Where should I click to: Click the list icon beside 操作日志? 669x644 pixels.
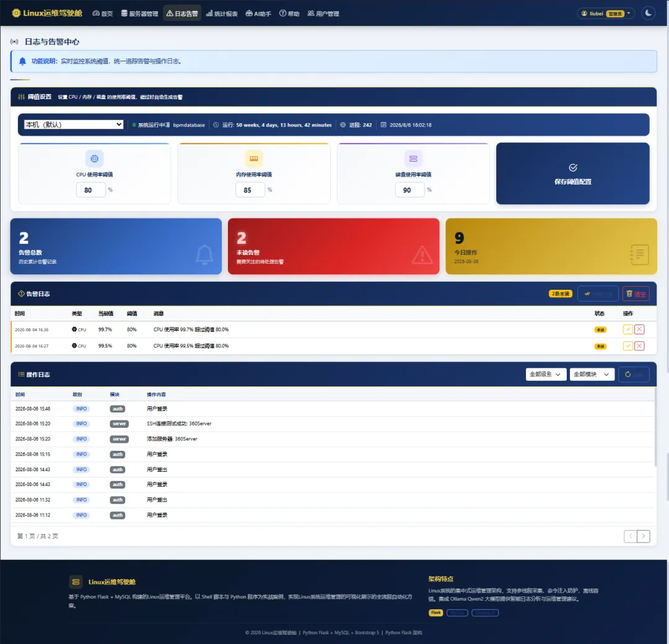click(x=21, y=374)
